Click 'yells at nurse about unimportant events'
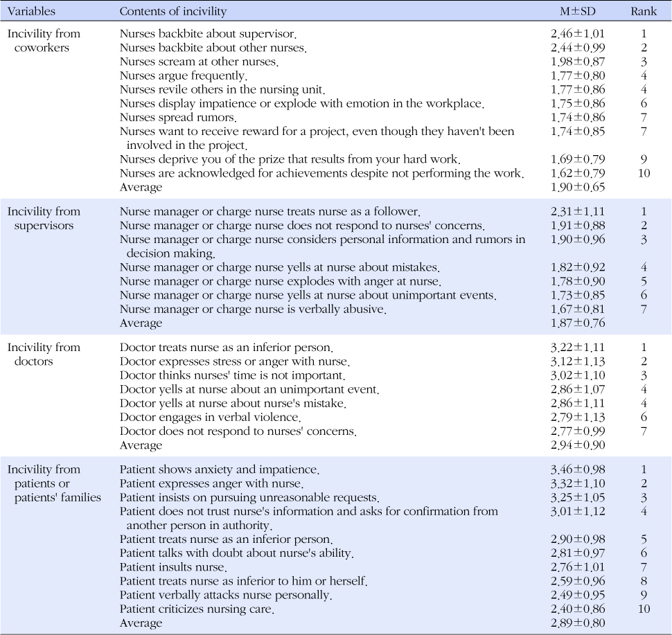Viewport: 672px width, 635px height. coord(308,295)
